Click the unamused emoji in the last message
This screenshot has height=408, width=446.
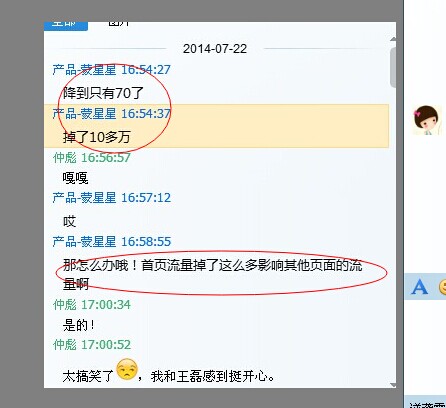click(127, 369)
